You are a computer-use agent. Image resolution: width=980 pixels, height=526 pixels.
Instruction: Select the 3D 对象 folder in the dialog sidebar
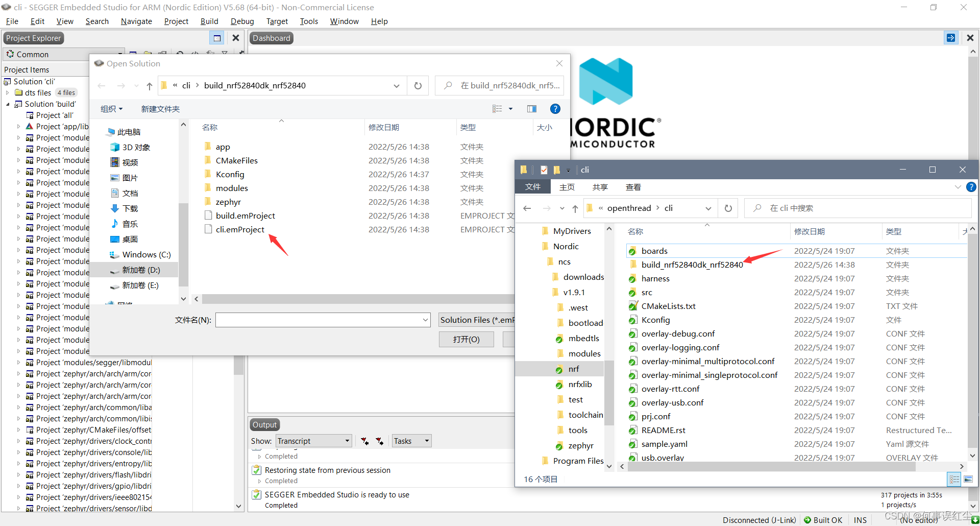[131, 147]
